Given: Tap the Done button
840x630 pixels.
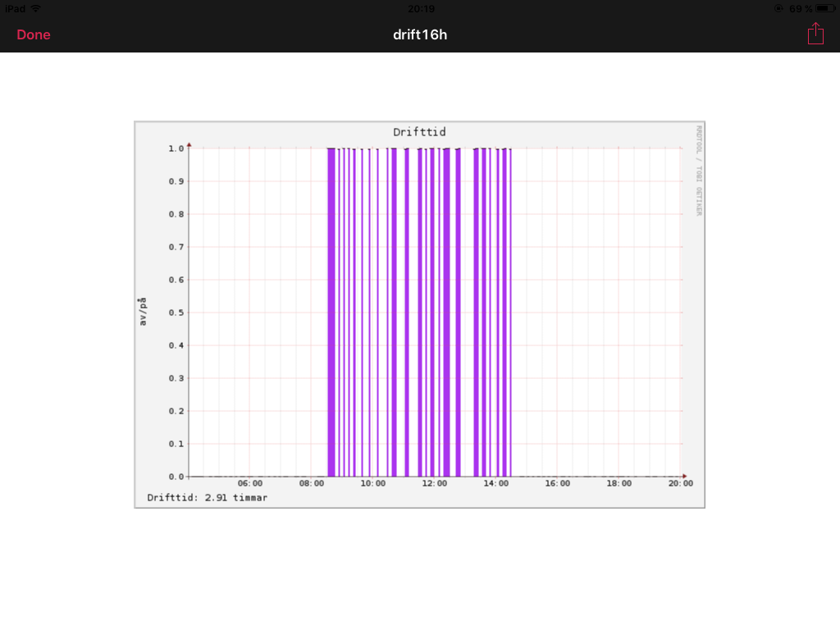Looking at the screenshot, I should coord(33,34).
